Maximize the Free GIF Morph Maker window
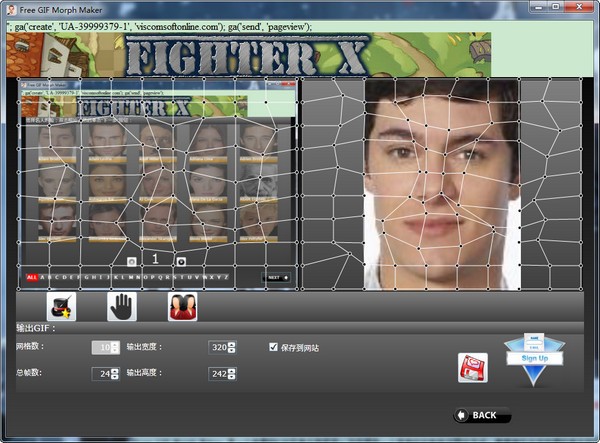Image resolution: width=600 pixels, height=443 pixels. 556,7
